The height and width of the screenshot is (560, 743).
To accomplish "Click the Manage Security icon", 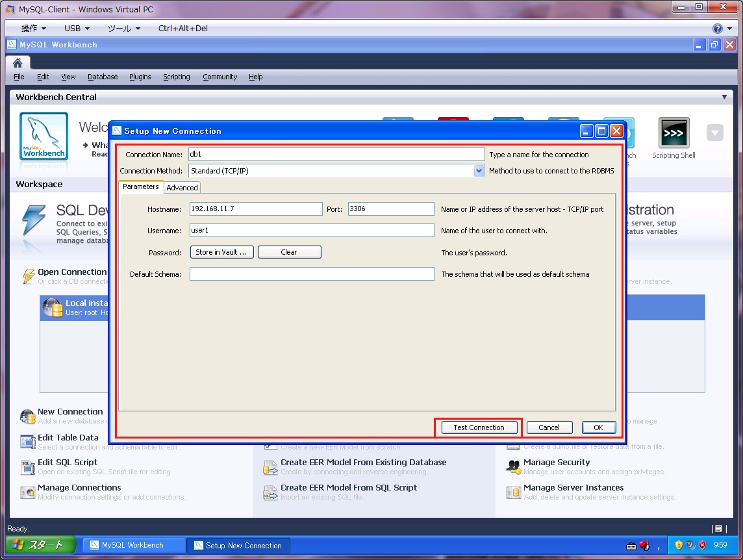I will point(513,466).
